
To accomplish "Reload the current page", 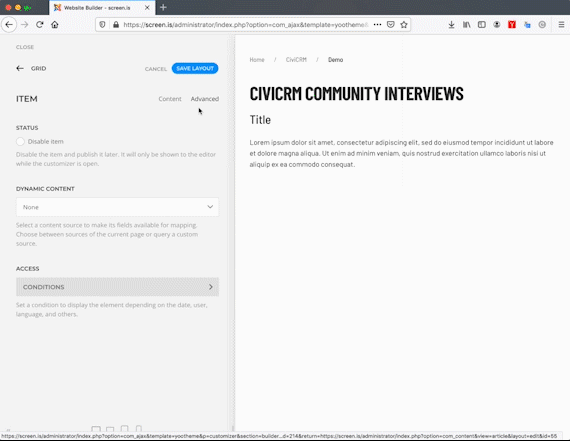I will click(x=40, y=25).
